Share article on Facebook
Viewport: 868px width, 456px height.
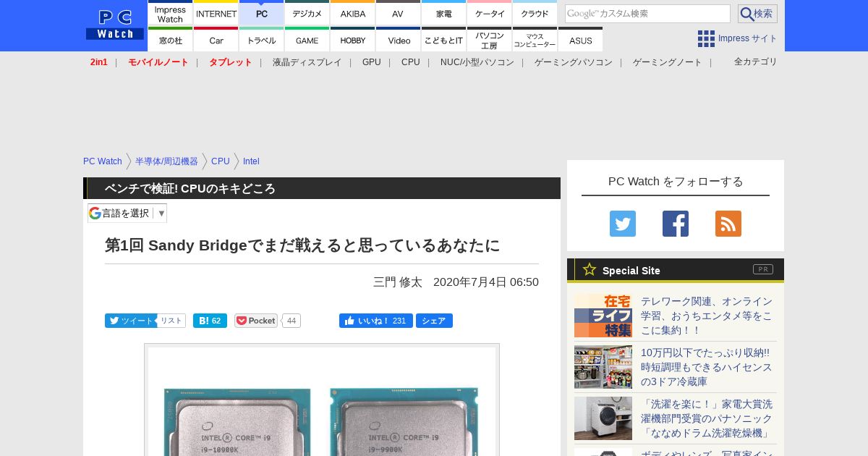point(434,321)
